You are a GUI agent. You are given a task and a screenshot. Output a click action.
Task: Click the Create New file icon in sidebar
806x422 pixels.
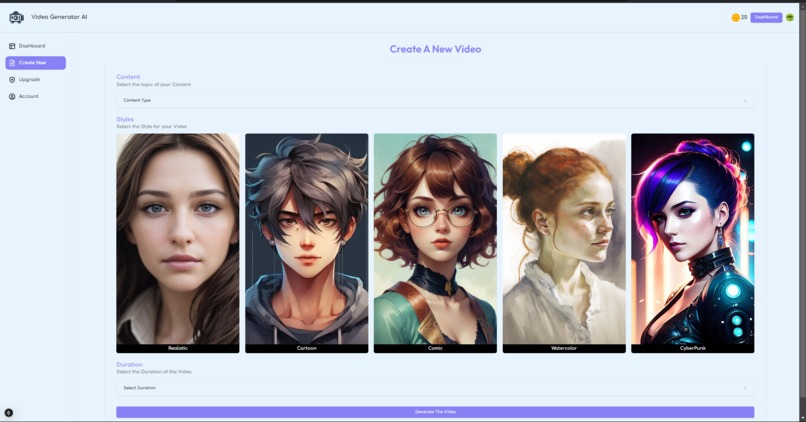(x=12, y=63)
